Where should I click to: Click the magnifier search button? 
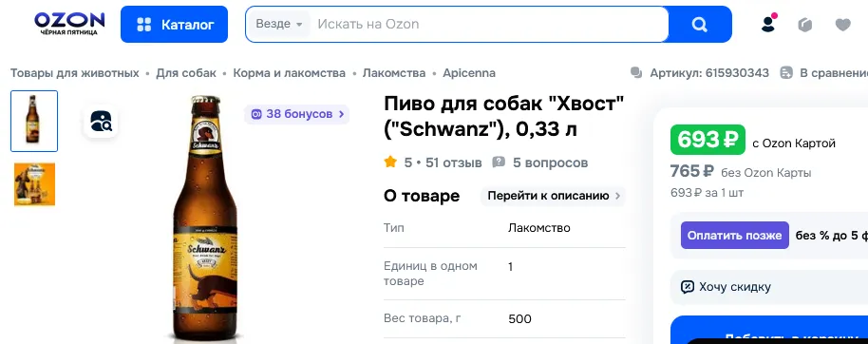pyautogui.click(x=700, y=25)
